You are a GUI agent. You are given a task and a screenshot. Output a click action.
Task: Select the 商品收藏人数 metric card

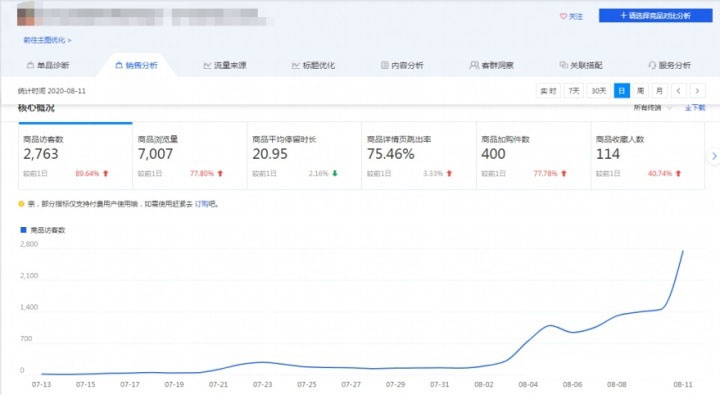pos(648,156)
